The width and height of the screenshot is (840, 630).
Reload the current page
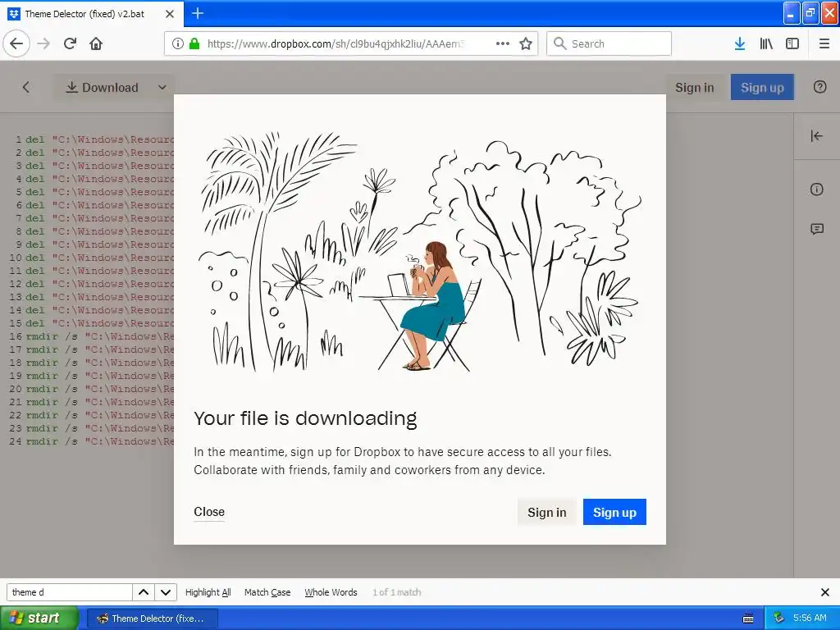click(x=70, y=43)
